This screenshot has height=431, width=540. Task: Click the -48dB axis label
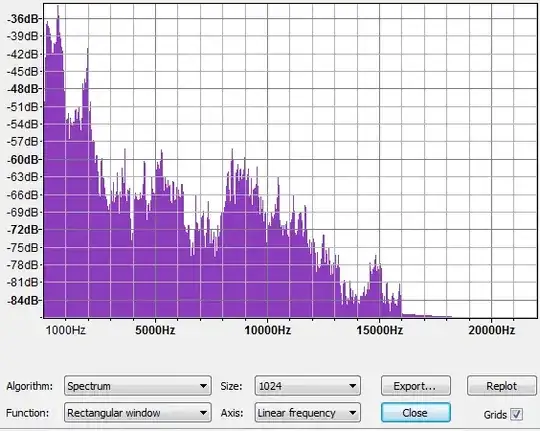[x=22, y=89]
